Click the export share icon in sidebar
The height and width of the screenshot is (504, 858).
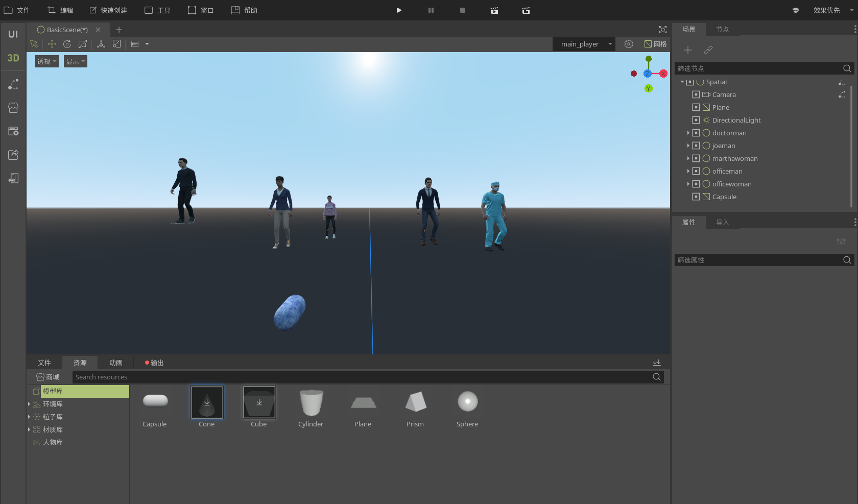tap(13, 155)
